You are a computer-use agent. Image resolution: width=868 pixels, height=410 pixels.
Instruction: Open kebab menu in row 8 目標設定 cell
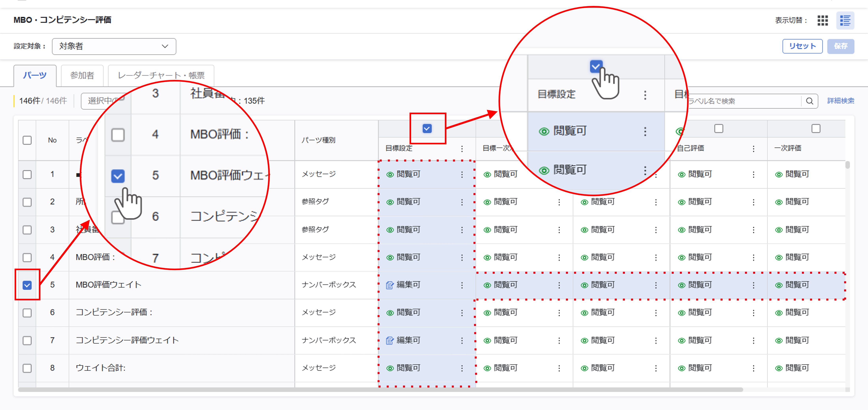(462, 368)
